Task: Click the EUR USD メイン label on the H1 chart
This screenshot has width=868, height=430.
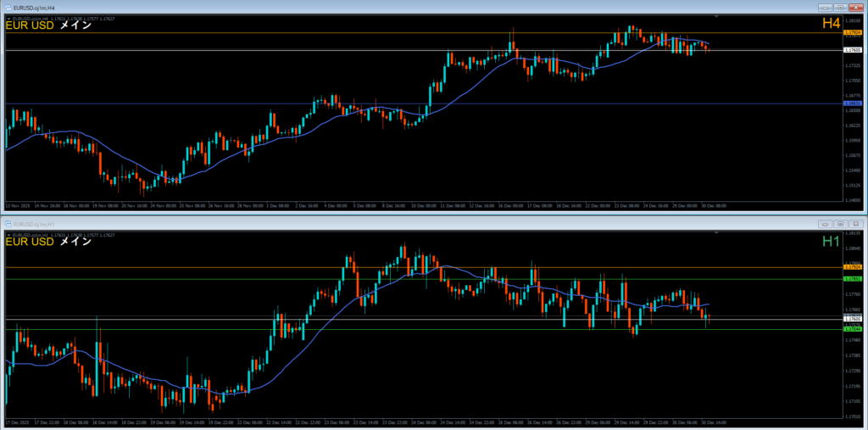Action: tap(48, 243)
